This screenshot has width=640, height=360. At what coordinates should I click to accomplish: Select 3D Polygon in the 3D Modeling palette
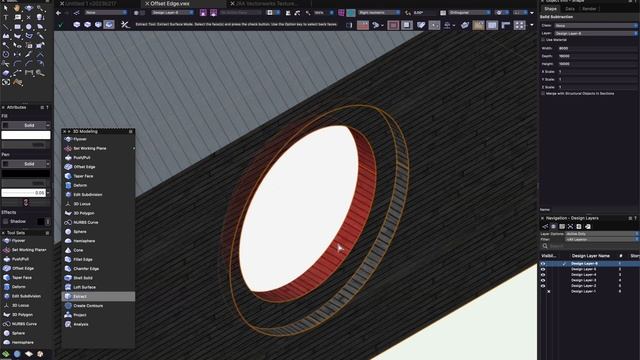pyautogui.click(x=98, y=213)
